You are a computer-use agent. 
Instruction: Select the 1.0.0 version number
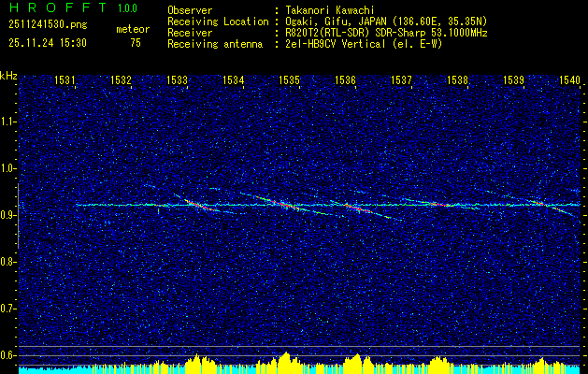click(x=127, y=8)
